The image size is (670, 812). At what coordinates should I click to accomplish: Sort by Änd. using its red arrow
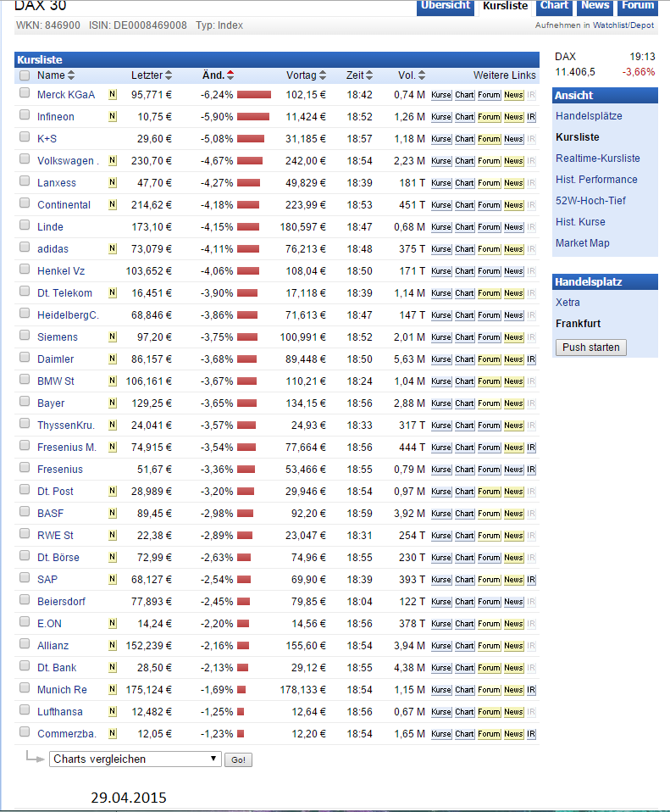pos(230,75)
